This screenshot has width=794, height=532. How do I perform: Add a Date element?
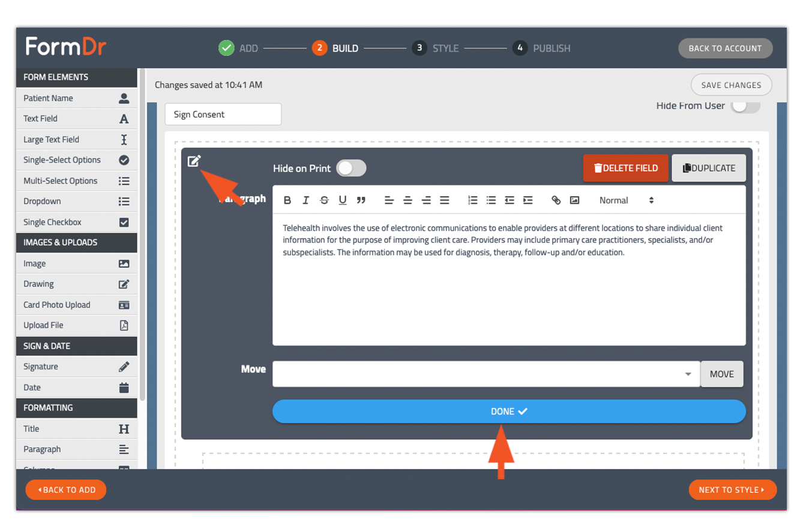(77, 388)
